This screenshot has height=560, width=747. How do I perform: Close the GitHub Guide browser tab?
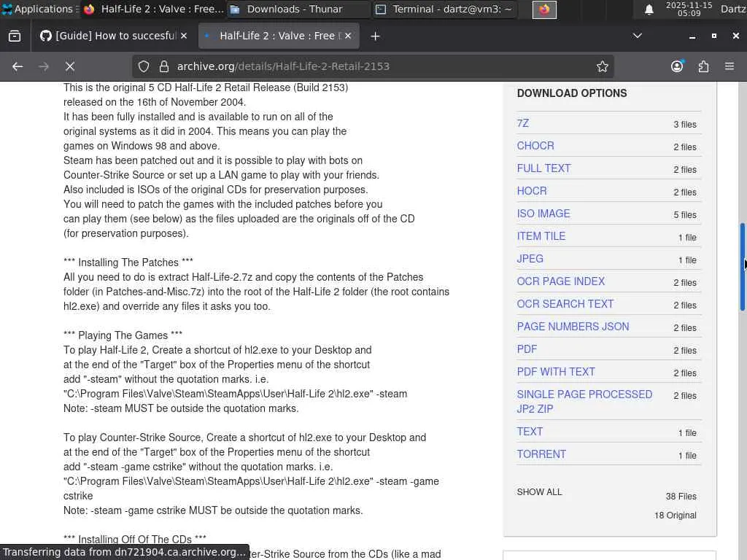[184, 36]
